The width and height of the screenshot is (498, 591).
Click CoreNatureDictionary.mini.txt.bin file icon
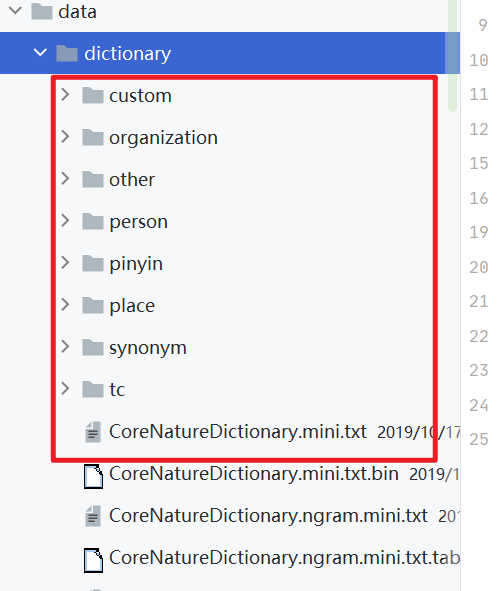[93, 476]
